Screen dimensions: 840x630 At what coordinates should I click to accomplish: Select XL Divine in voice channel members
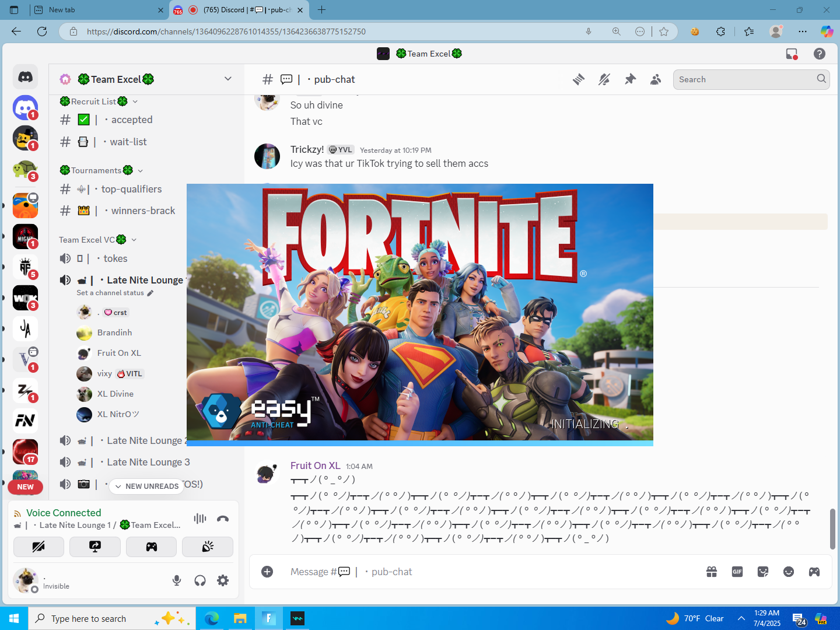[116, 394]
